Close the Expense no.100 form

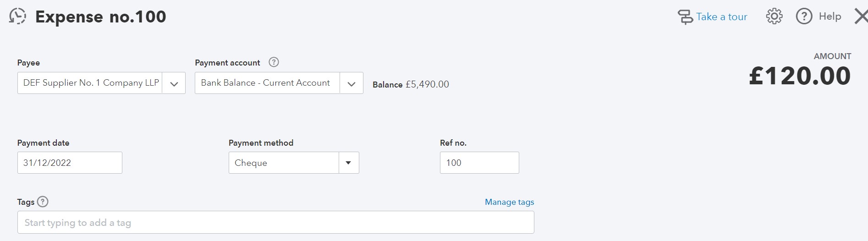(861, 16)
